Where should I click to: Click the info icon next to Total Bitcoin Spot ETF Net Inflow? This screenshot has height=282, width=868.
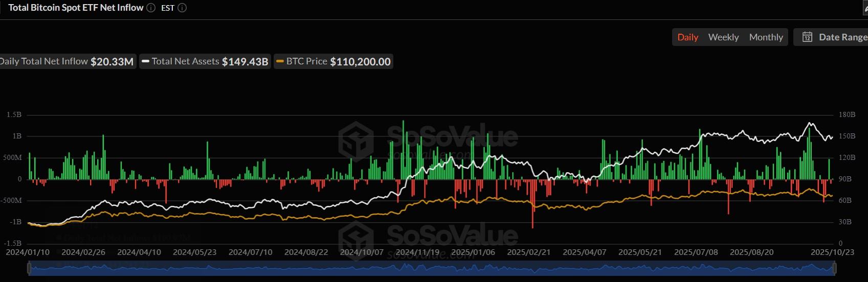tap(151, 8)
